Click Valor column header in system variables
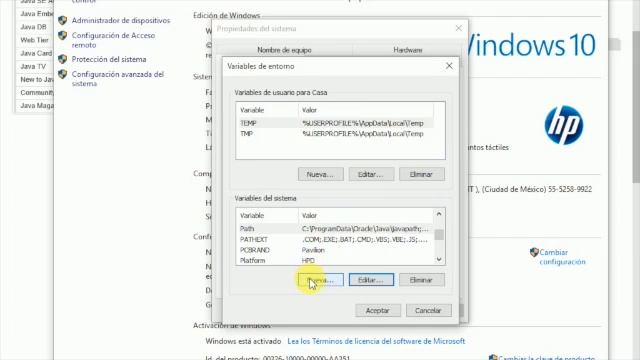 pyautogui.click(x=367, y=216)
